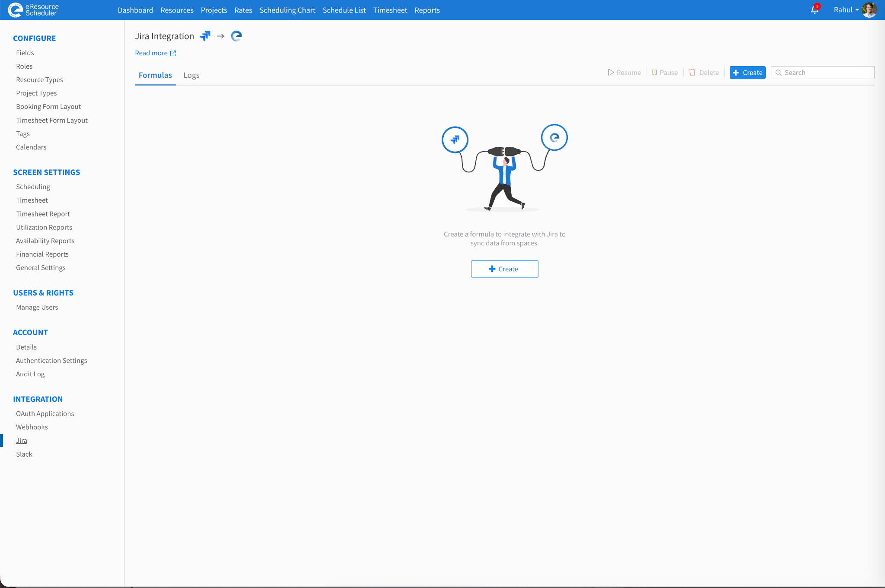Open the Projects menu
885x588 pixels.
214,10
